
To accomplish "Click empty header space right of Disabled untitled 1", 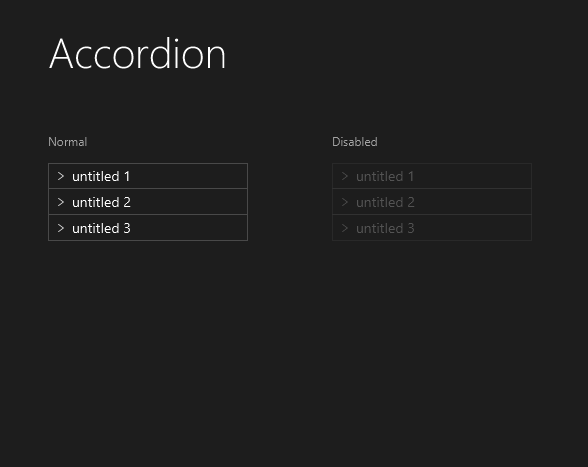I will [472, 176].
